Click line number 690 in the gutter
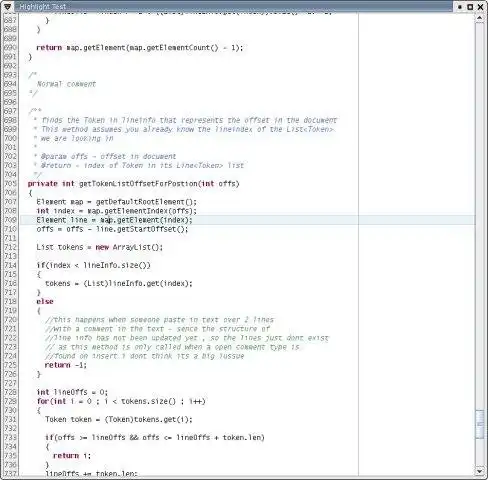488x480 pixels. coord(10,48)
